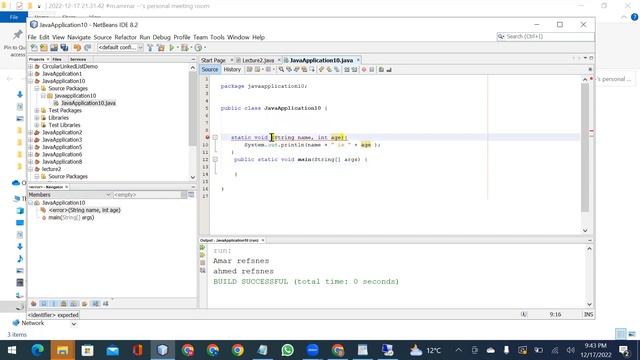Toggle Sort by Name filter in Navigator
640x360 pixels.
click(x=96, y=304)
